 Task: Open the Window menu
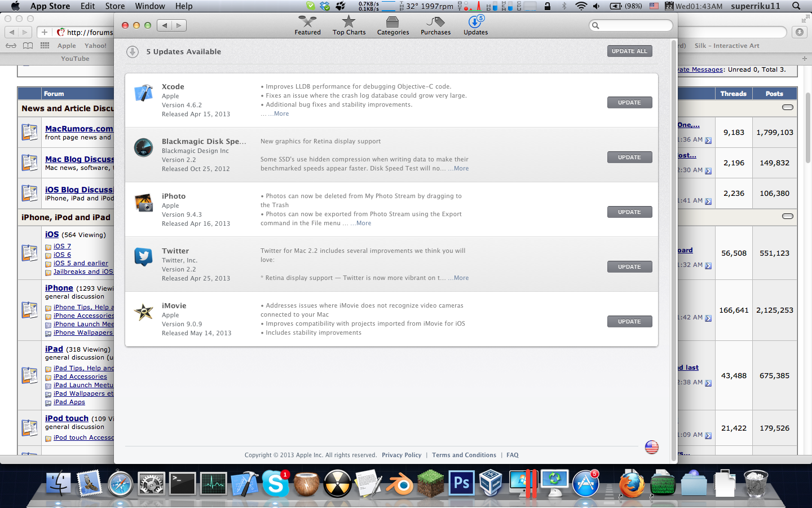click(150, 6)
